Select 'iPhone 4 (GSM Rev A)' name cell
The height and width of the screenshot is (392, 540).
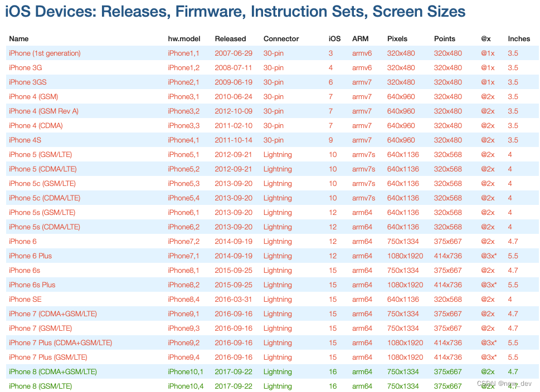click(43, 111)
